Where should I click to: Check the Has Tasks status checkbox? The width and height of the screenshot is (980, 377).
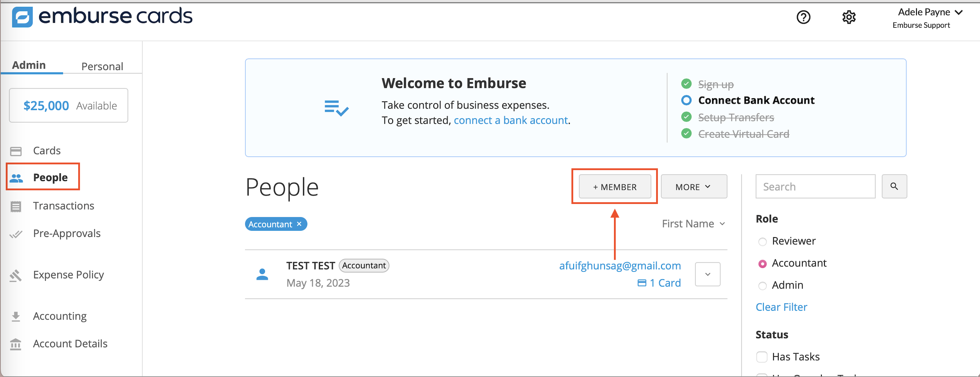[762, 357]
